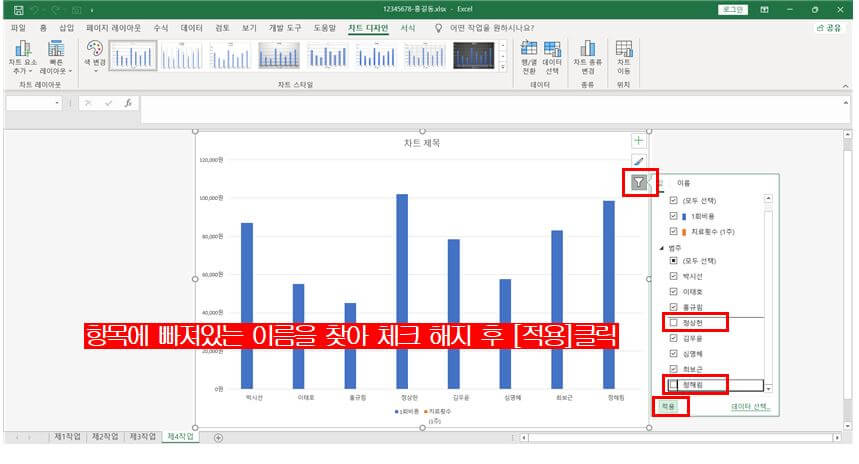The height and width of the screenshot is (464, 859).
Task: Select the first chart style thumbnail
Action: click(x=133, y=55)
